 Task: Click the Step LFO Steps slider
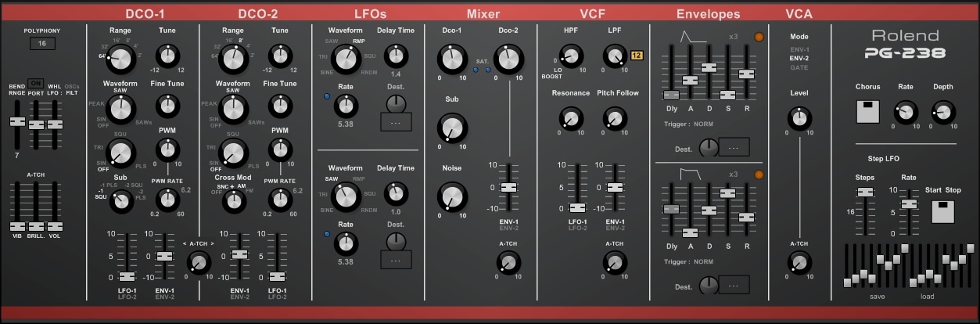coord(865,192)
